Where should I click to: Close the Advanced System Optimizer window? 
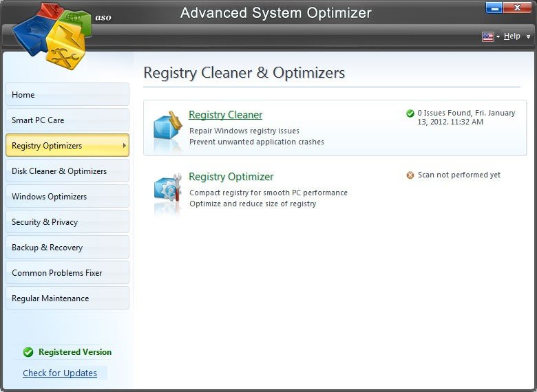pos(517,8)
